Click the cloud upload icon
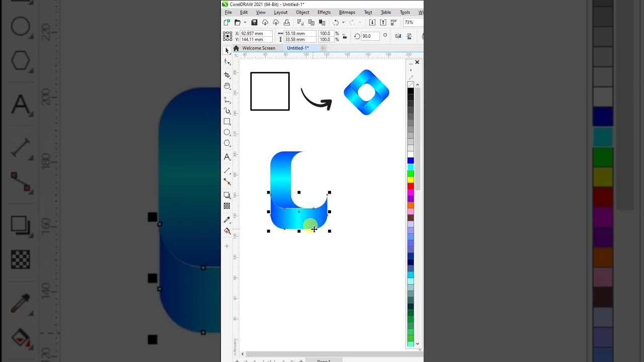 [276, 23]
